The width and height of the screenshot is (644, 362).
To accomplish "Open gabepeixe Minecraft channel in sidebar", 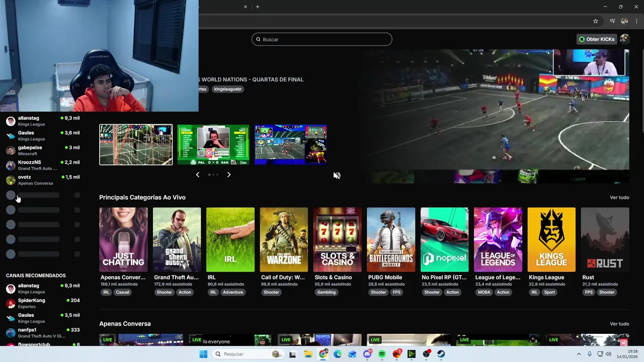I will 43,150.
